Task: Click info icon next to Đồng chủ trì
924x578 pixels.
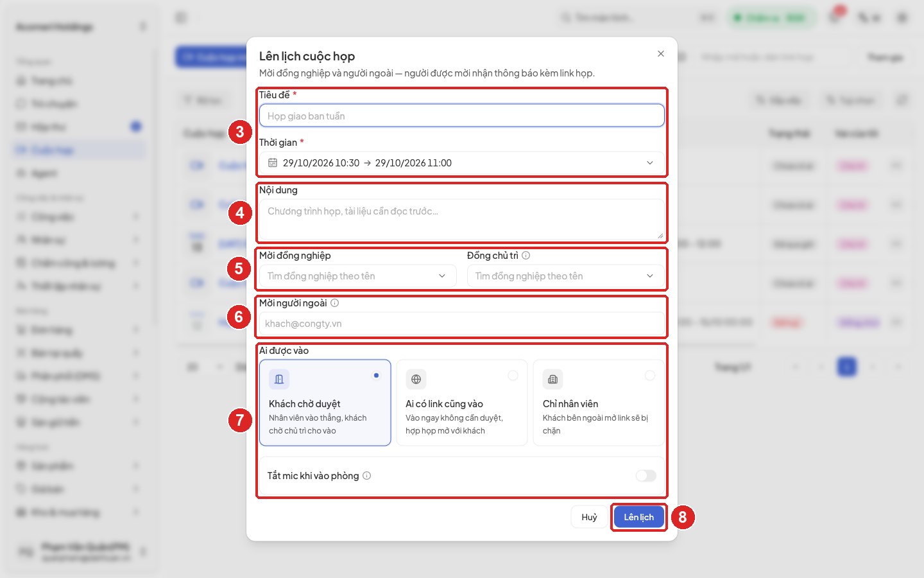Action: 526,256
